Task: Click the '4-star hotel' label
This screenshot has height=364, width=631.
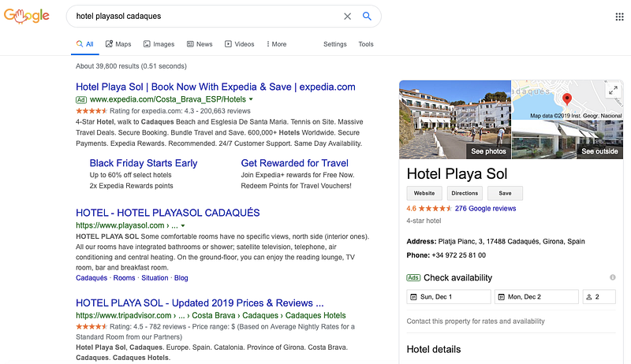Action: [x=424, y=221]
